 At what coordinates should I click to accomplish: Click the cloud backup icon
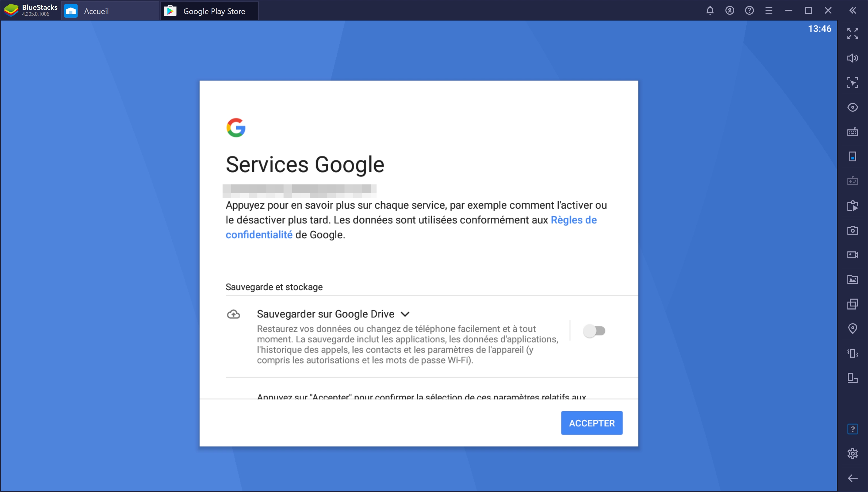click(234, 315)
